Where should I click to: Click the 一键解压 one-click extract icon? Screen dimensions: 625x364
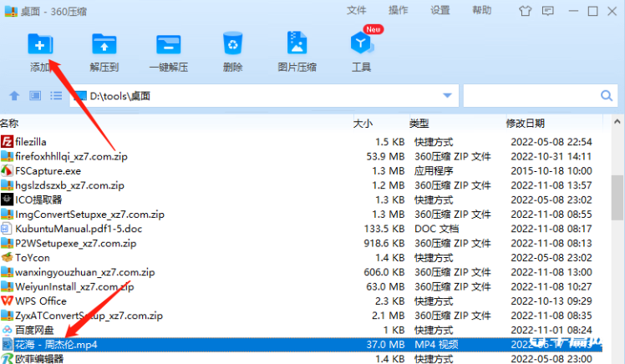coord(168,43)
